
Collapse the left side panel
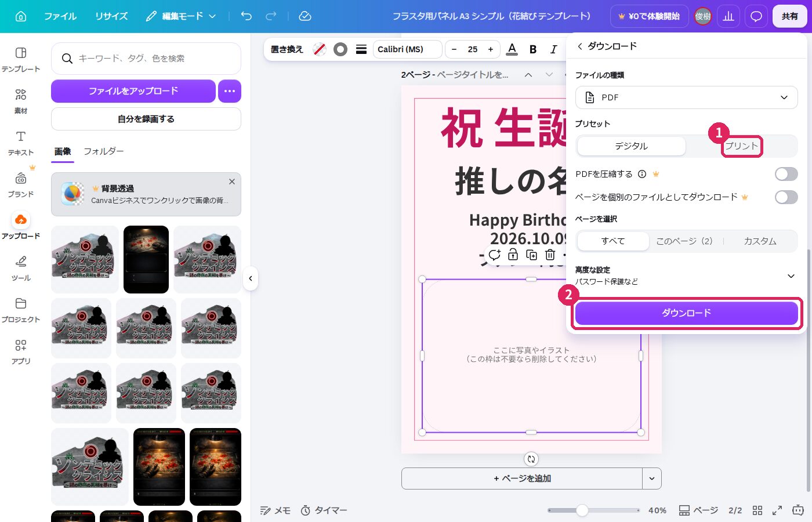tap(251, 278)
